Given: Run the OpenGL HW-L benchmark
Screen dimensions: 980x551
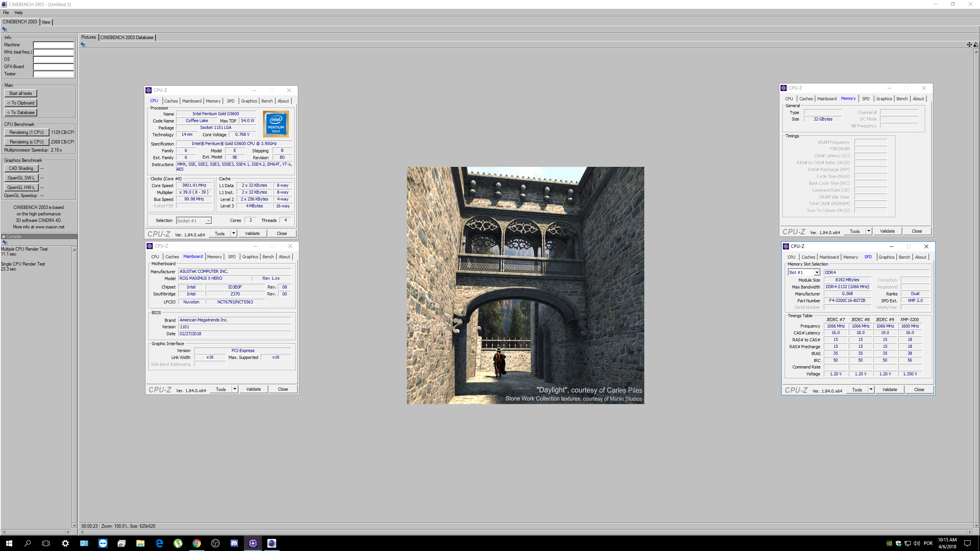Looking at the screenshot, I should pyautogui.click(x=21, y=187).
